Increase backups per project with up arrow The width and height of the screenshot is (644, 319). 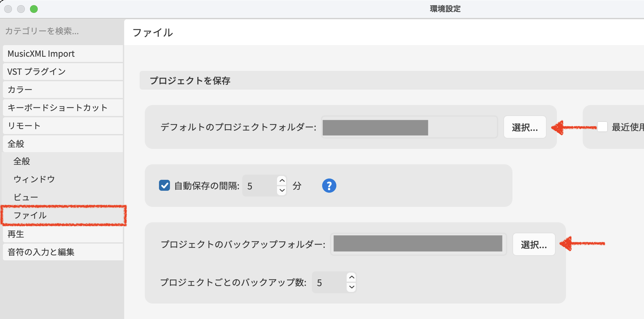click(x=352, y=277)
